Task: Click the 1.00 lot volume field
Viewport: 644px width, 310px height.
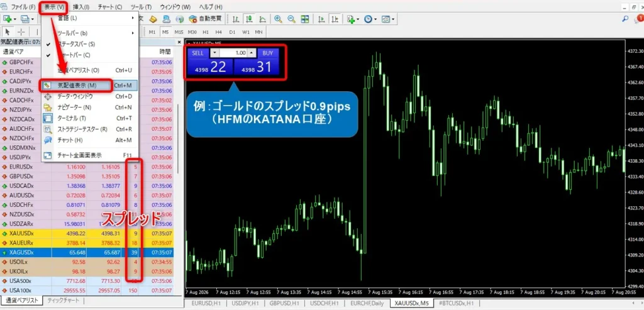Action: pyautogui.click(x=233, y=53)
